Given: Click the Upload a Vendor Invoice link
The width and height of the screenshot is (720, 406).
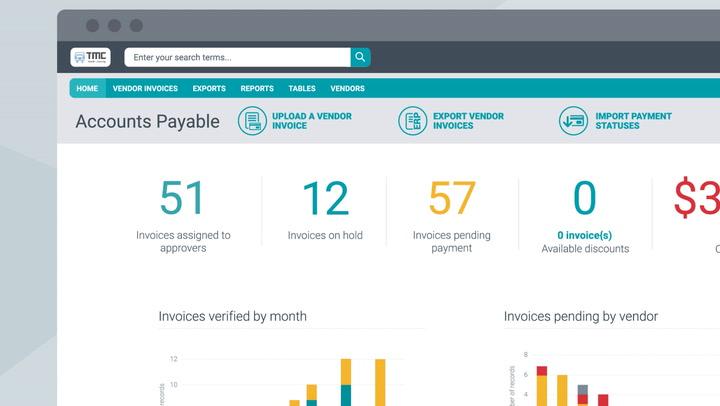Looking at the screenshot, I should pyautogui.click(x=313, y=121).
